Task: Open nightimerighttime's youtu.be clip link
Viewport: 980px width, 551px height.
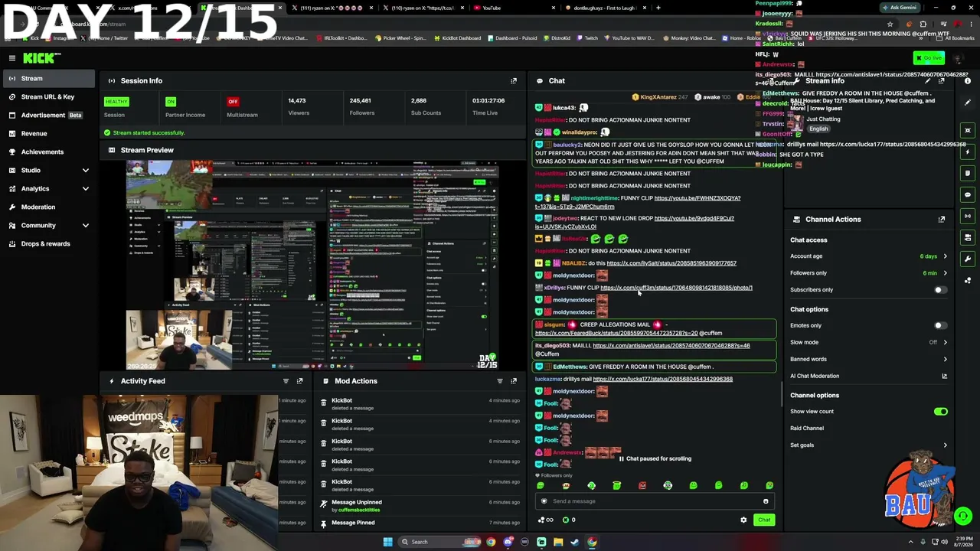Action: point(638,203)
